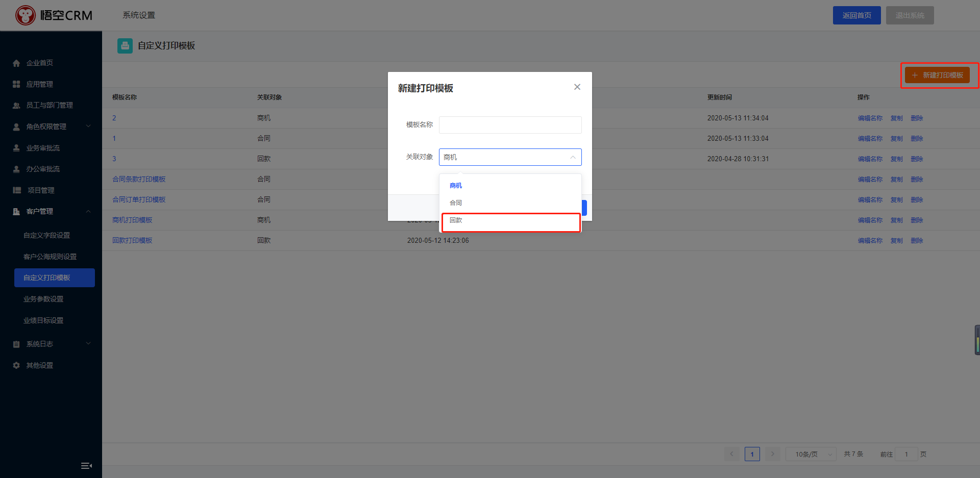Select 合同 option in dropdown list
Image resolution: width=980 pixels, height=478 pixels.
click(x=510, y=203)
